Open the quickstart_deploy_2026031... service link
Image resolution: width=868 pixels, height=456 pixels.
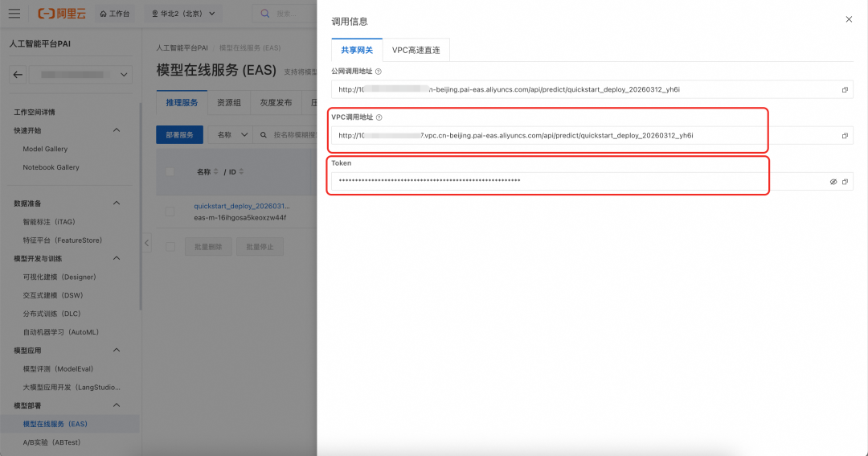(241, 206)
